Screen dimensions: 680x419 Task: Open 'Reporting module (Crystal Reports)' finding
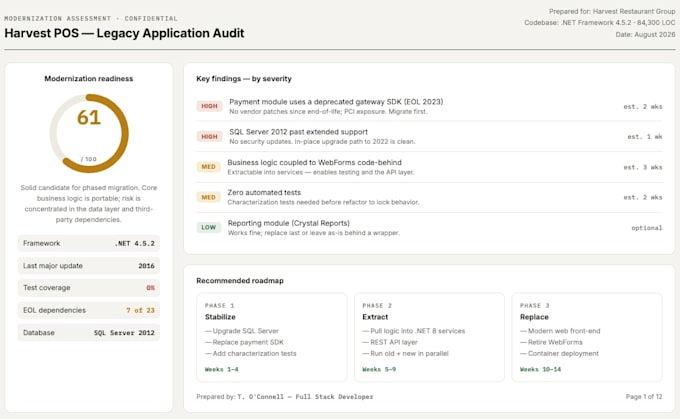289,223
